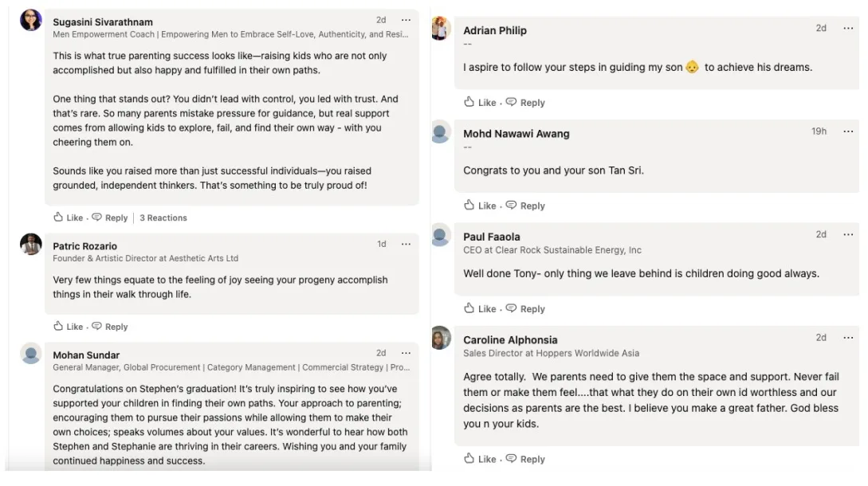The width and height of the screenshot is (868, 486).
Task: Click Sugasini Sivarathnam's profile picture
Action: click(x=31, y=21)
